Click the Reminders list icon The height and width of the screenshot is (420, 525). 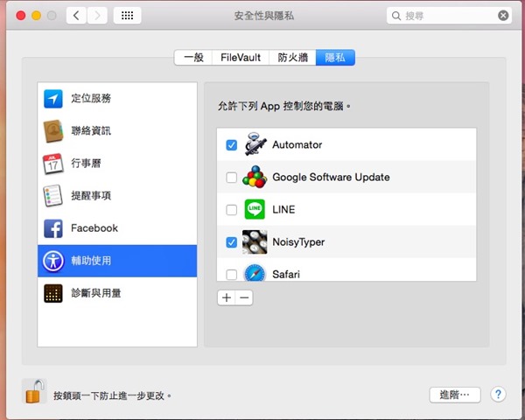click(52, 196)
